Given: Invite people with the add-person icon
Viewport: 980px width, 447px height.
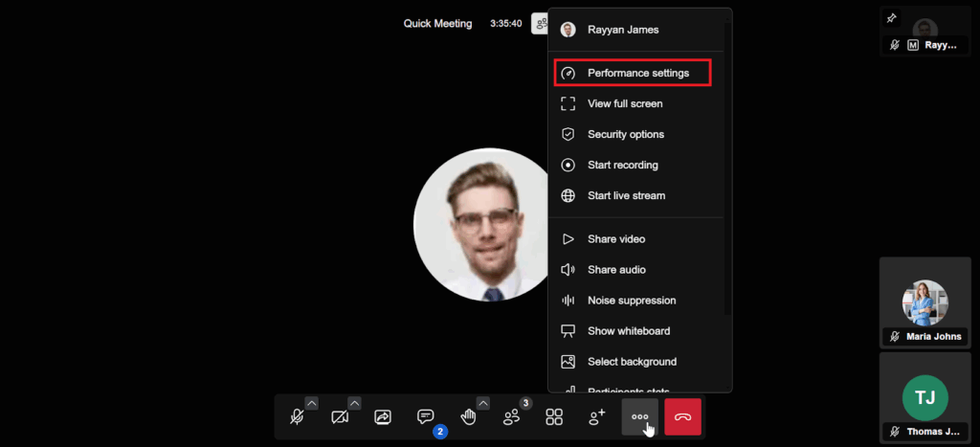Looking at the screenshot, I should [597, 417].
